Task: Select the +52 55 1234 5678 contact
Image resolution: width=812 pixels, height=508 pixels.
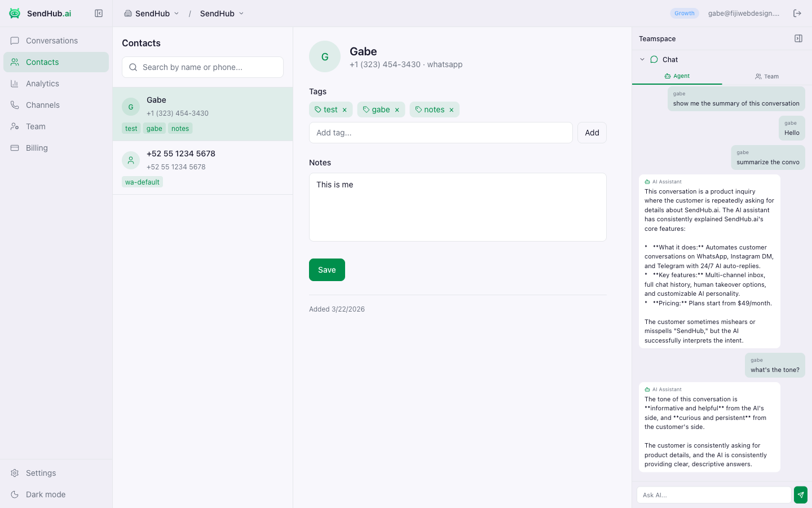Action: point(202,168)
